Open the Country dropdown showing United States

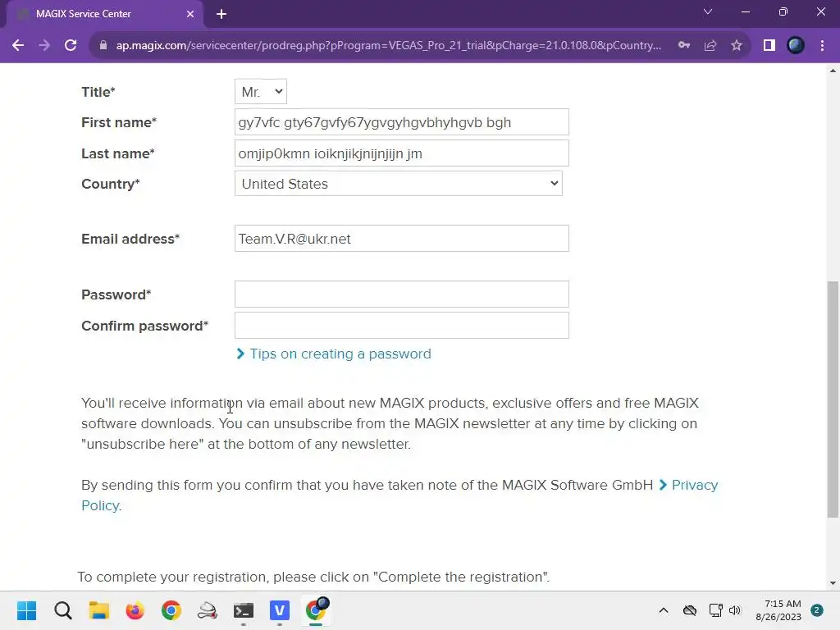pos(399,184)
